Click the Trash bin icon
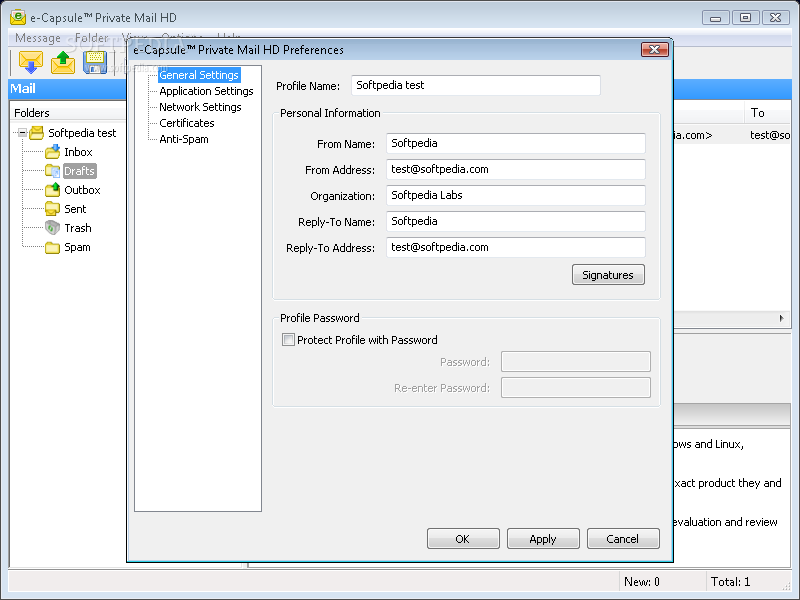Screen dimensions: 800x600 point(53,228)
